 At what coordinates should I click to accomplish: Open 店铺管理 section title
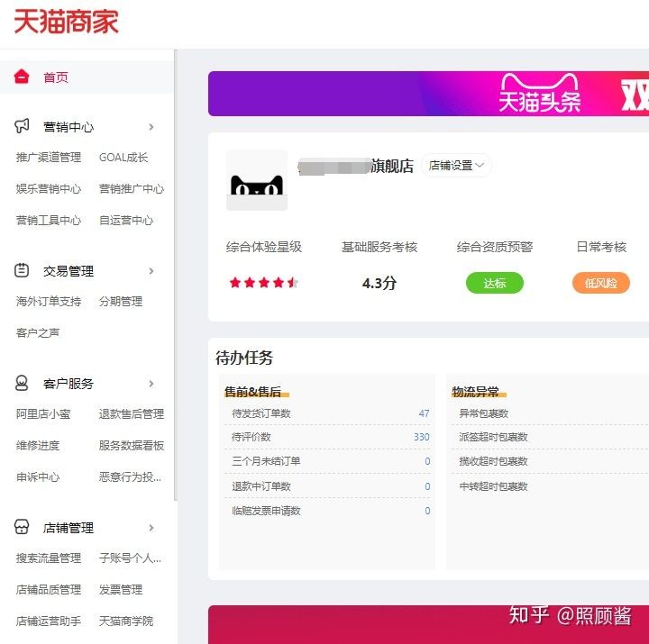(69, 528)
